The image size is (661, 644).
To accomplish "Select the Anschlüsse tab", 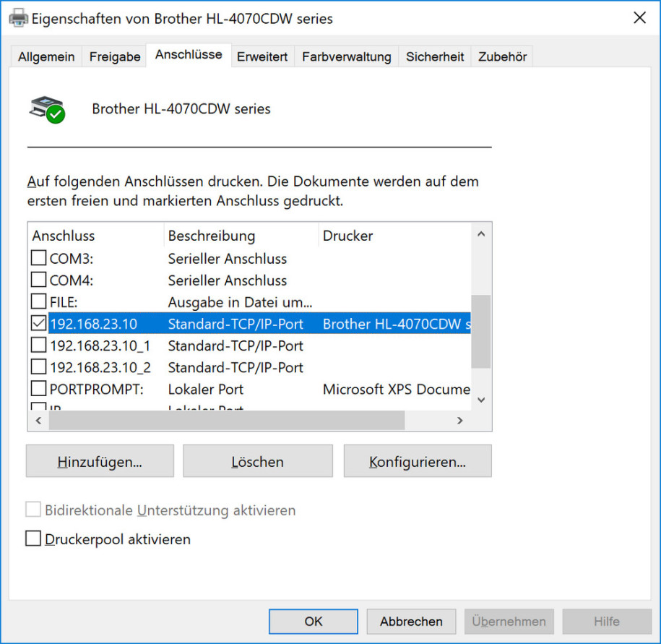I will point(189,55).
